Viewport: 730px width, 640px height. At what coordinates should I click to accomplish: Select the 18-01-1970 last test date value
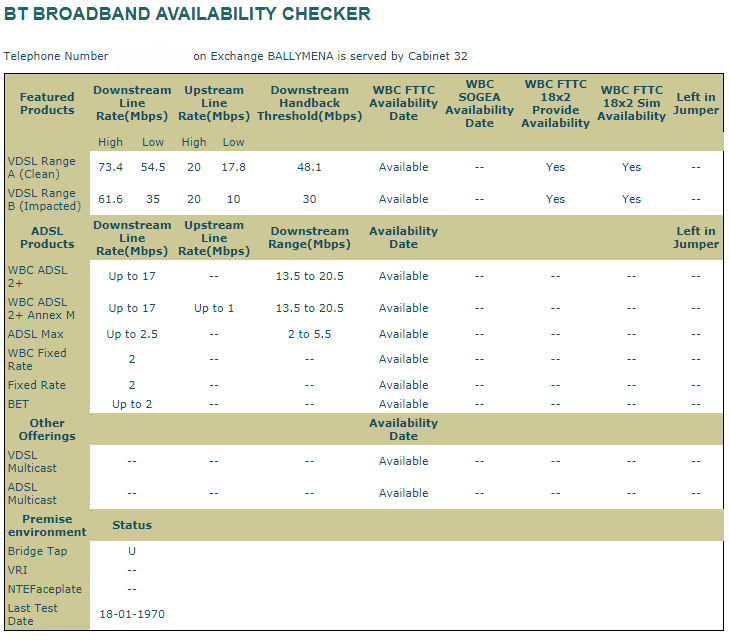[x=132, y=613]
